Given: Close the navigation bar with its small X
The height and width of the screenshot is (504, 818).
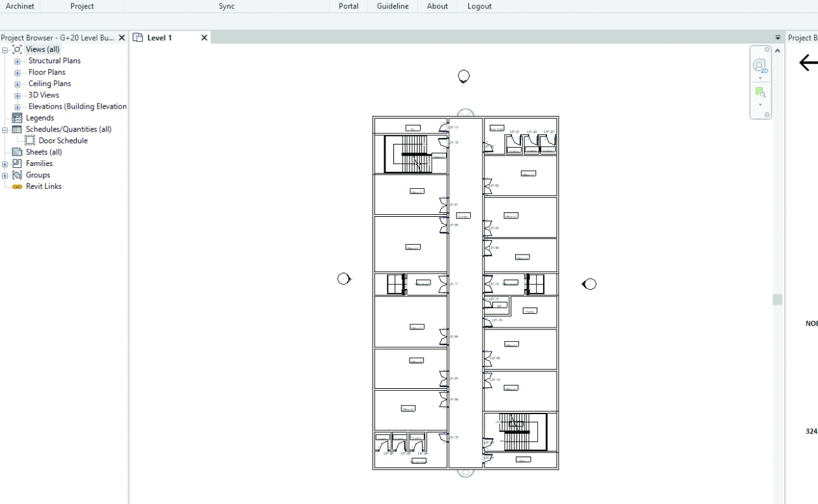Looking at the screenshot, I should [767, 49].
